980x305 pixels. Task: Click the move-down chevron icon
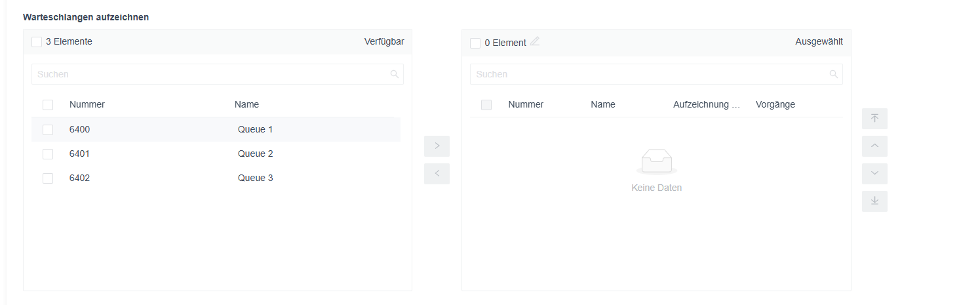874,174
